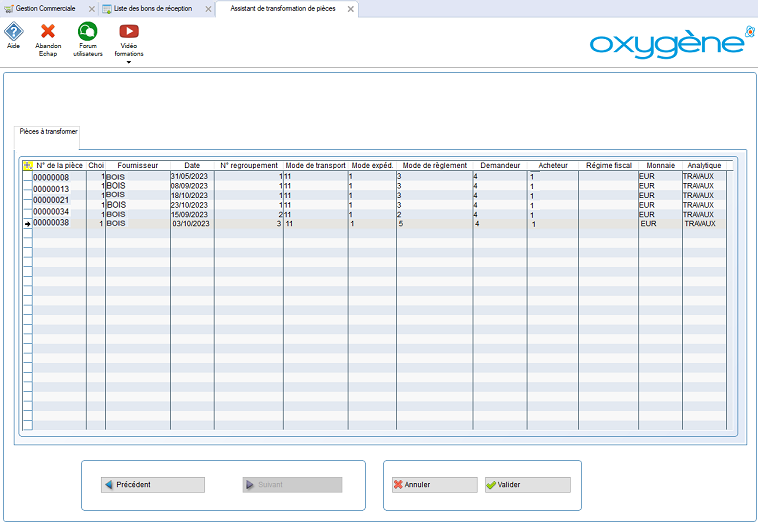Screen dimensions: 758x525
Task: Click the Abandon Echap red cross icon
Action: point(48,31)
